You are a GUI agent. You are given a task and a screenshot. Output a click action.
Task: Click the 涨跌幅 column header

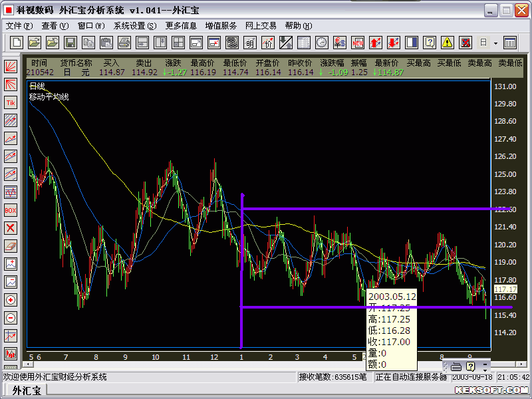click(x=332, y=63)
